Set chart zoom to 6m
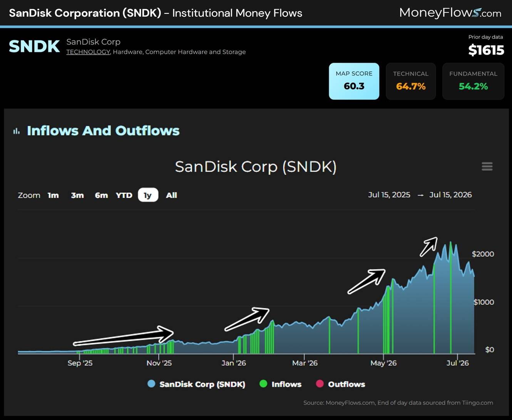 (101, 195)
